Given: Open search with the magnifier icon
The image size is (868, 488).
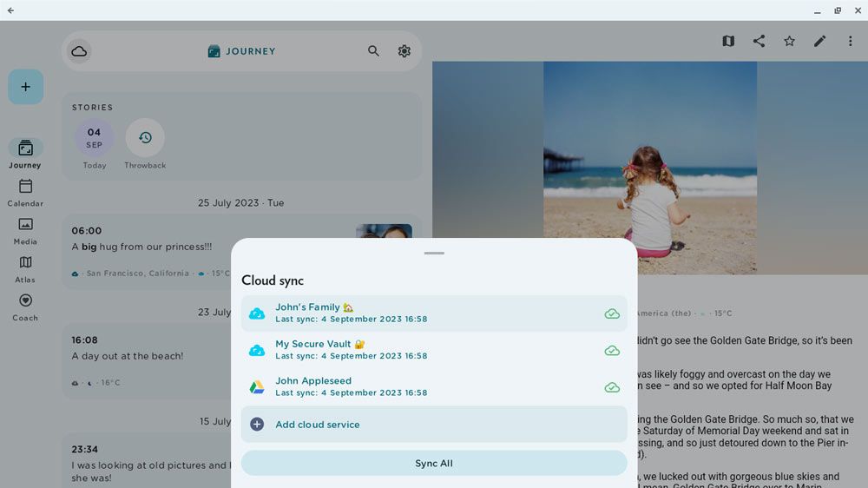Looking at the screenshot, I should point(373,51).
